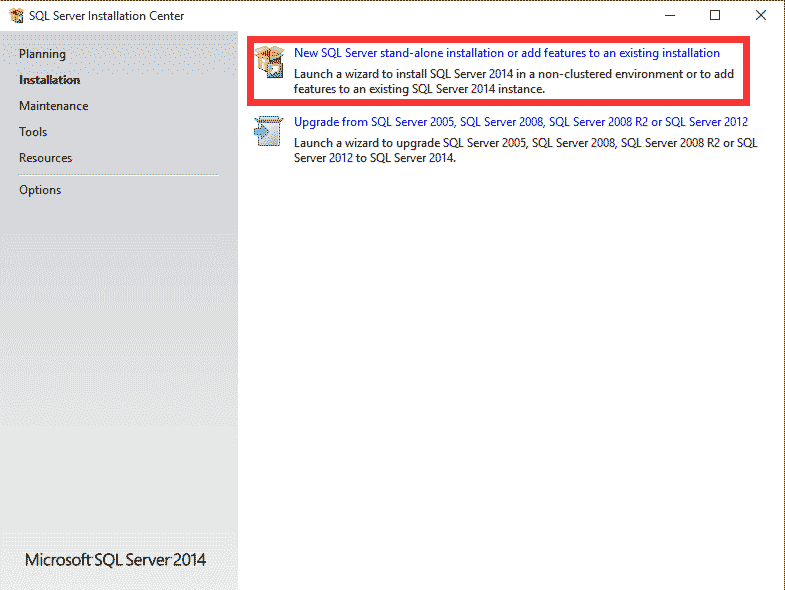Launch New SQL Server stand-alone installation link
This screenshot has height=590, width=785.
coord(506,53)
